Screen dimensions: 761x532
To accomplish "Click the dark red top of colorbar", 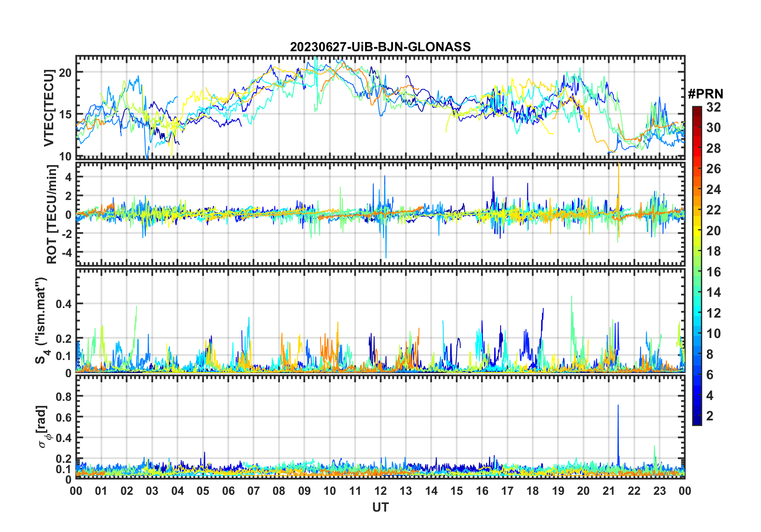I will [x=697, y=109].
